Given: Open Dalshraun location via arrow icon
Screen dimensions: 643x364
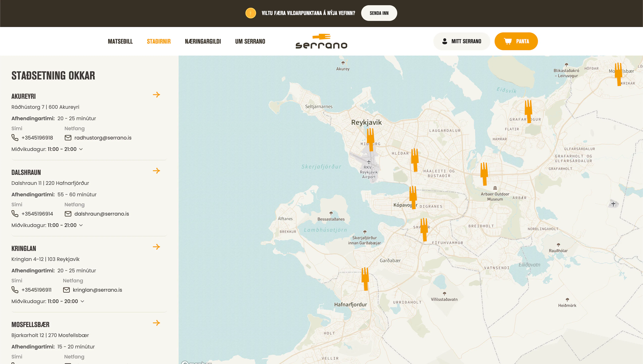Looking at the screenshot, I should [x=156, y=171].
